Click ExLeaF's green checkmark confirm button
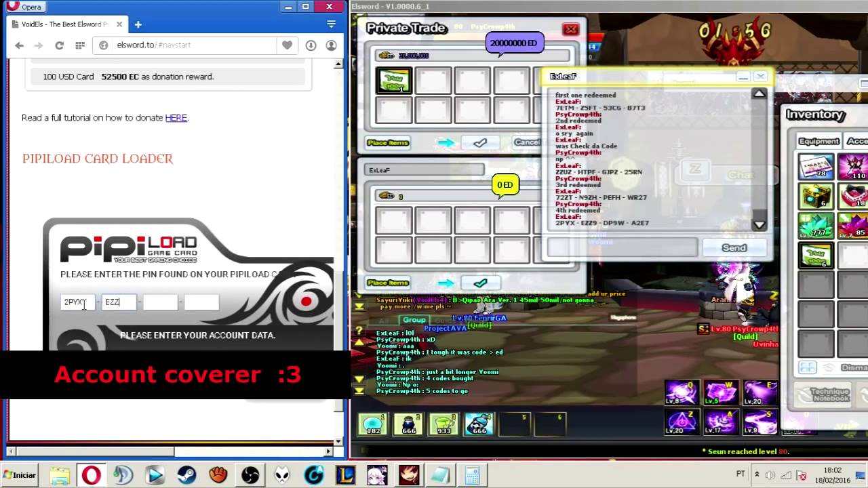The height and width of the screenshot is (488, 868). click(x=480, y=283)
